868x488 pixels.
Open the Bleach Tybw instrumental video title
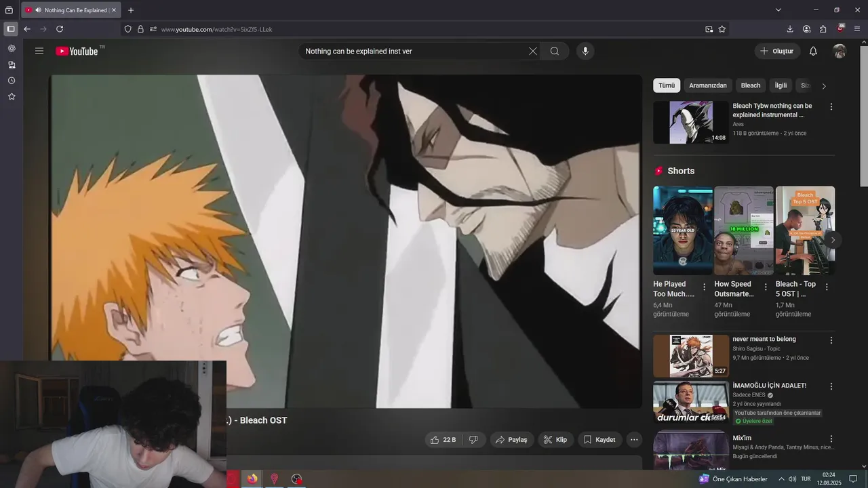click(772, 110)
